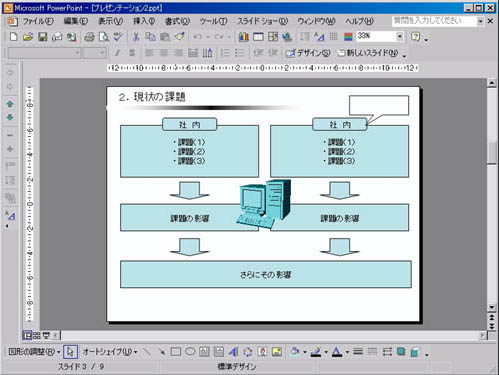Insert a hyperlink using globe icon

(287, 37)
